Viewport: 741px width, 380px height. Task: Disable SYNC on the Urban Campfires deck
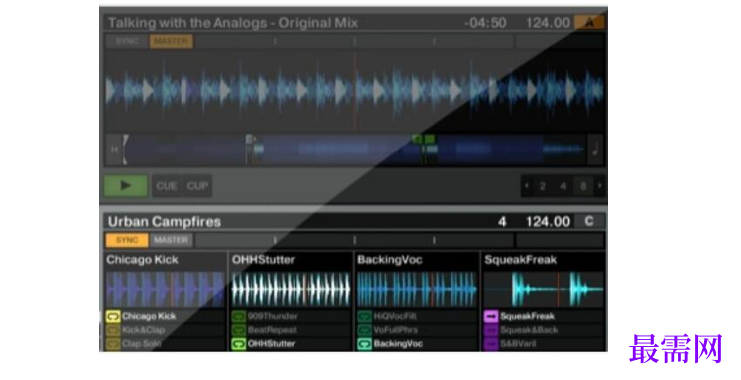(x=127, y=240)
